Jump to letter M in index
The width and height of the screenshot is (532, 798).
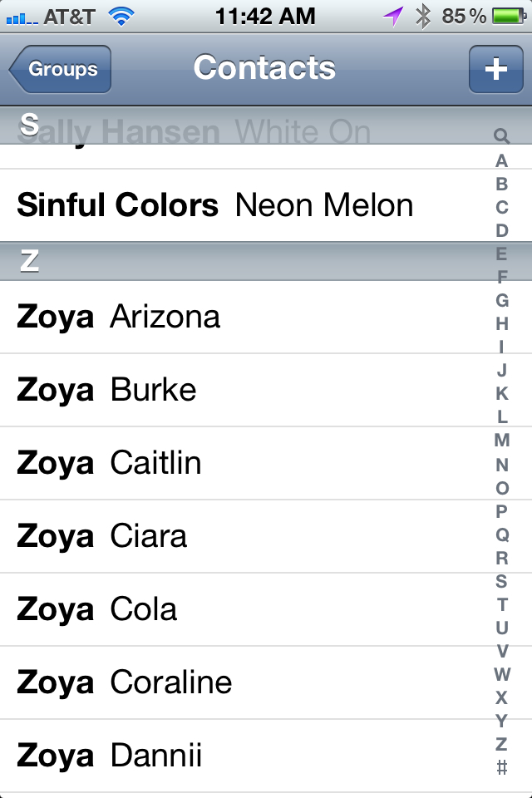coord(502,441)
